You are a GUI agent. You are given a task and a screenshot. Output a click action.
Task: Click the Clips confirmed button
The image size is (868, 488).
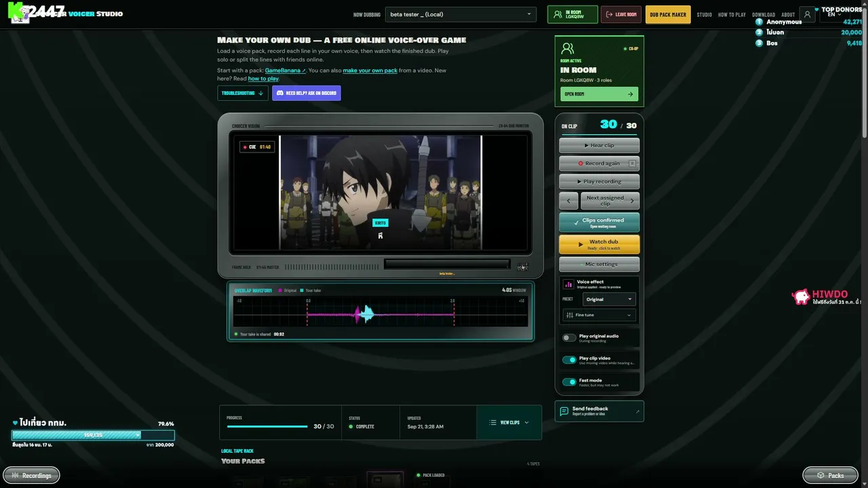pyautogui.click(x=599, y=222)
